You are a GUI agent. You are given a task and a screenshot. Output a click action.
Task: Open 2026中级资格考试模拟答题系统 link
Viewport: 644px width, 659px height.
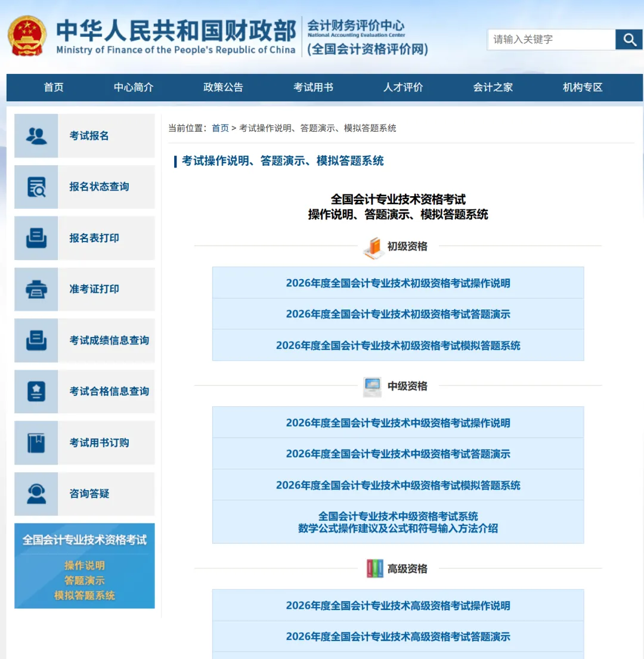[x=398, y=485]
